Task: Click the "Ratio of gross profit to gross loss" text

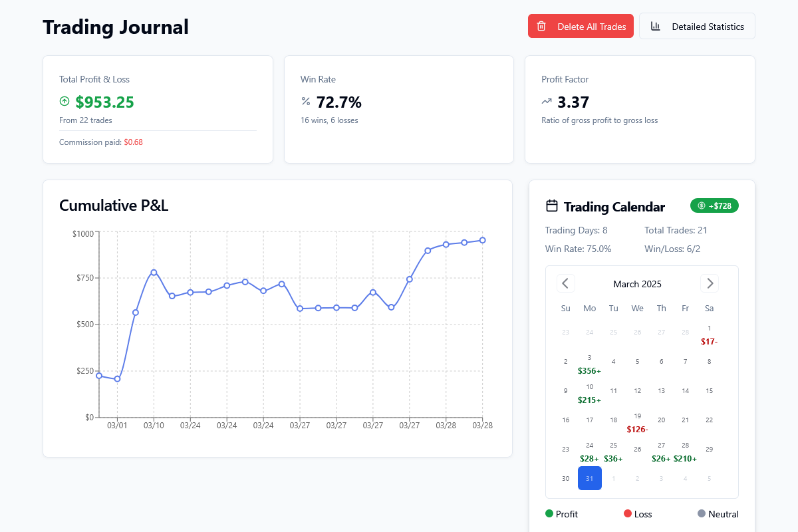Action: coord(599,120)
